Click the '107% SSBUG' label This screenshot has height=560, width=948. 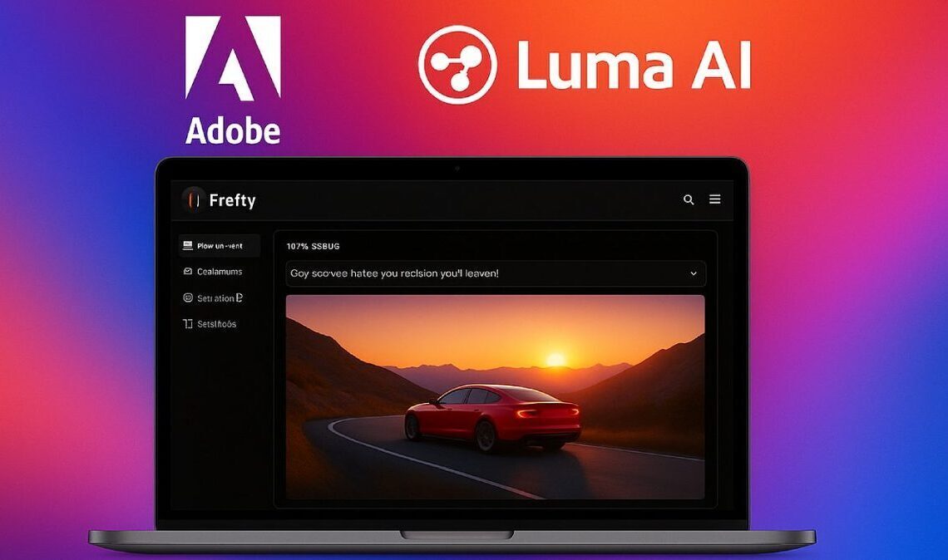click(314, 247)
